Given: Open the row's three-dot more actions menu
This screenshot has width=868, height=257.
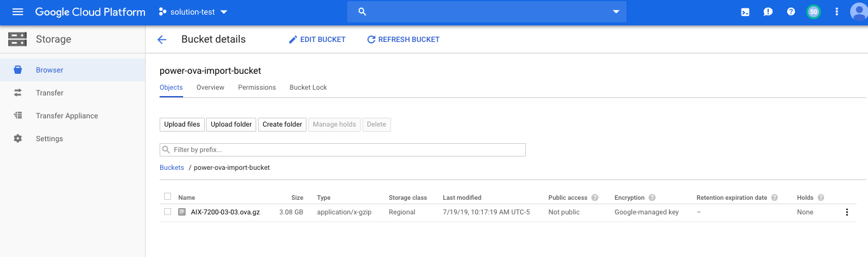Looking at the screenshot, I should click(846, 212).
